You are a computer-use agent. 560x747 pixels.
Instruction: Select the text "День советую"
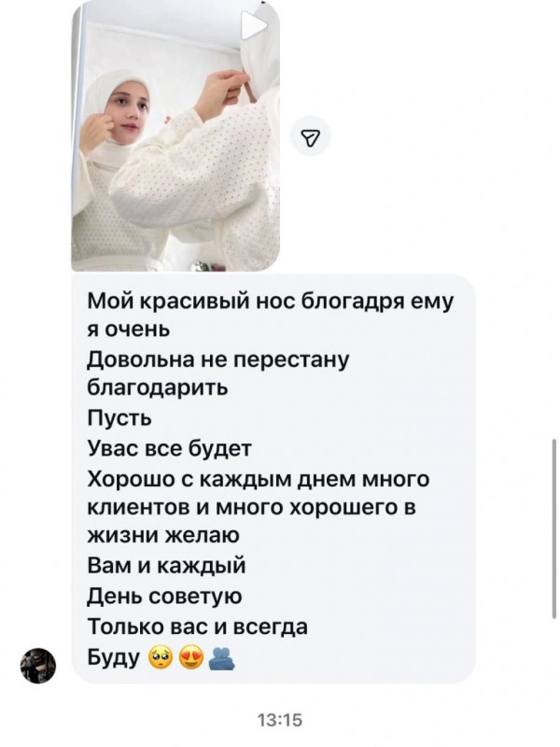point(165,596)
